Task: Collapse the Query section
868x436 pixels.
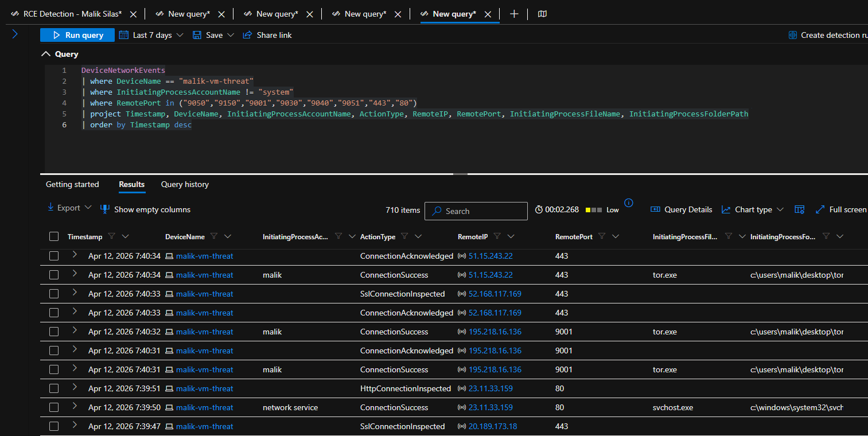Action: 46,54
